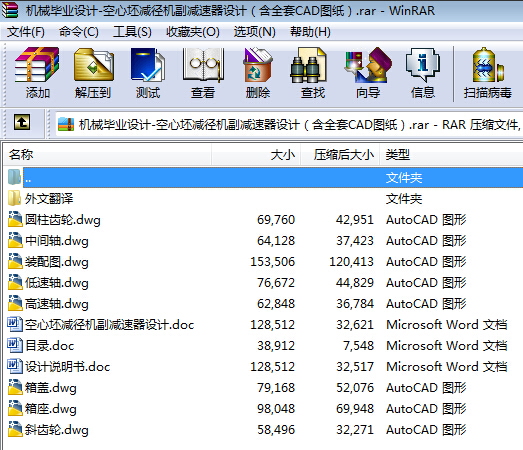This screenshot has height=450, width=523.
Task: Click the 斜齿轮.dwg file icon
Action: point(15,430)
